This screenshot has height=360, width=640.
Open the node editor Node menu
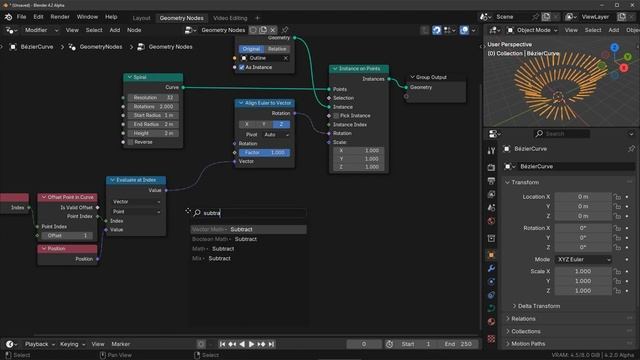pos(134,30)
